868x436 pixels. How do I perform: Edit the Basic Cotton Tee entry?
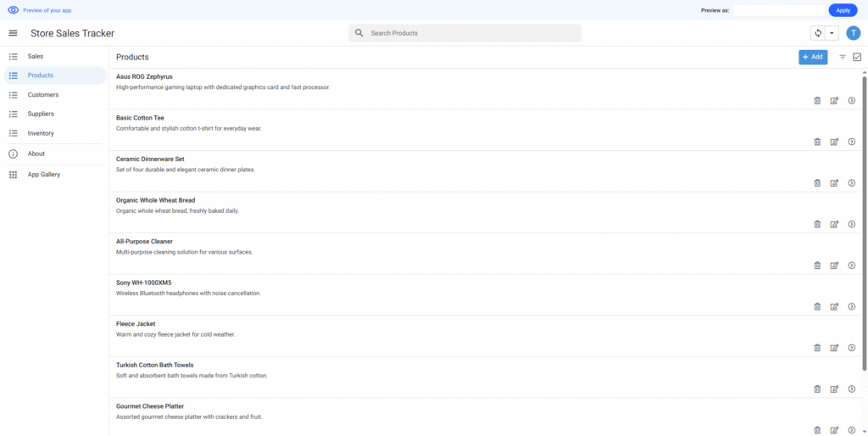point(834,142)
